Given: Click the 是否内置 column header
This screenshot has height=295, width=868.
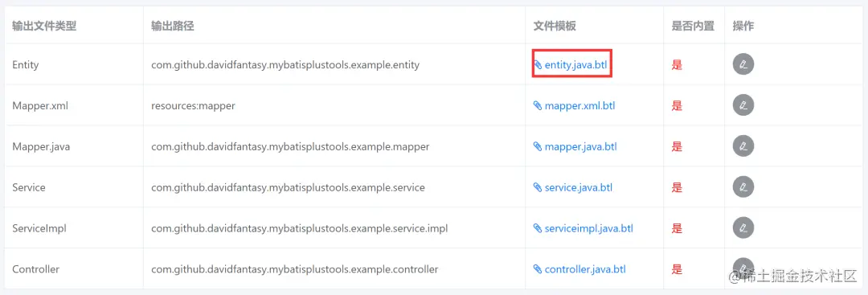Looking at the screenshot, I should [693, 26].
